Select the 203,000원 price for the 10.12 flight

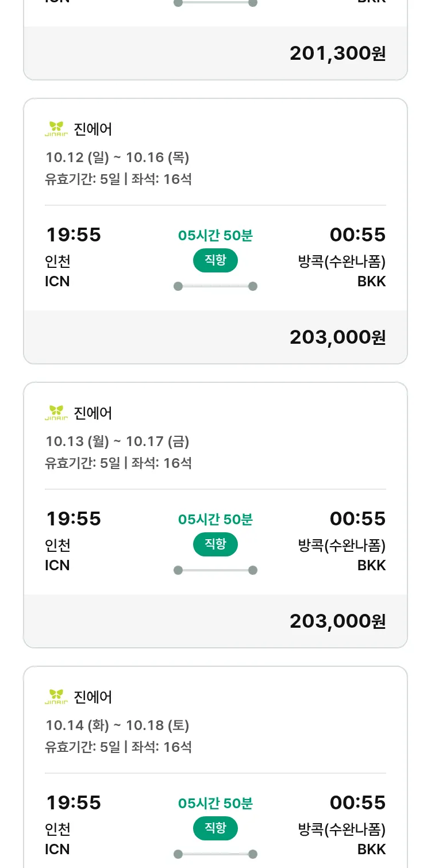coord(337,337)
